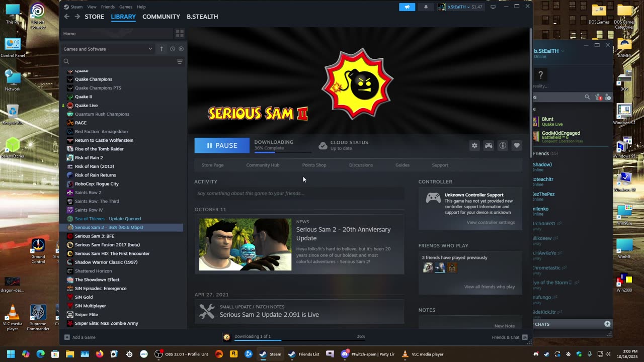
Task: Click the say something activity input
Action: [x=299, y=193]
